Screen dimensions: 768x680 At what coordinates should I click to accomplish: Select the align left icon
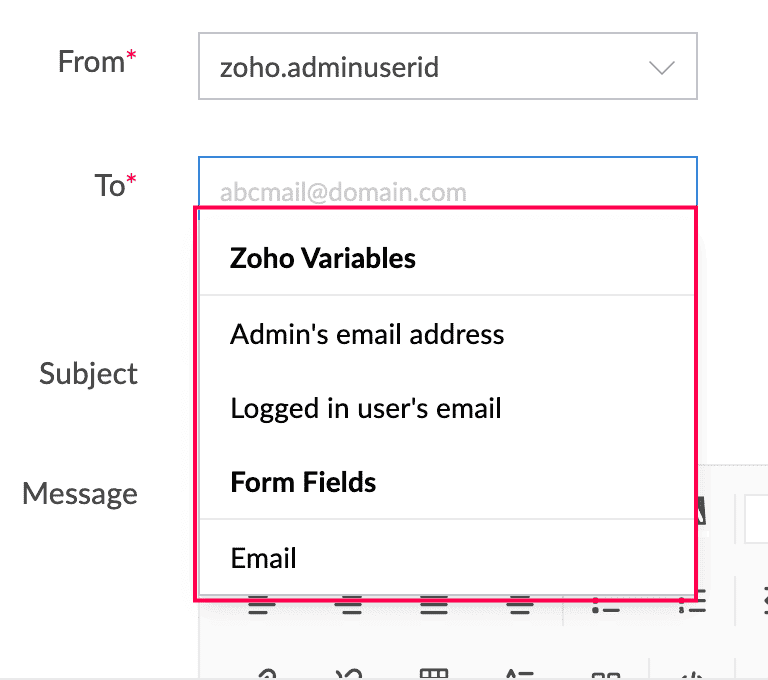[x=261, y=605]
